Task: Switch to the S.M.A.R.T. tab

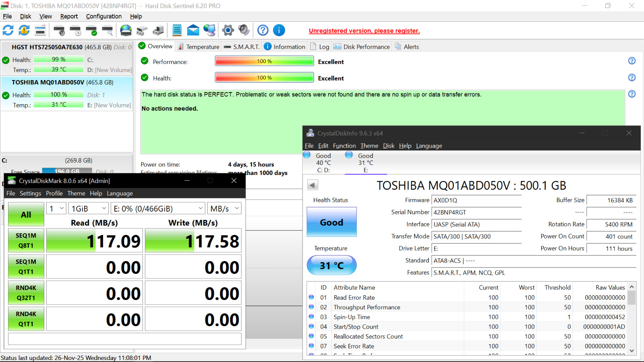Action: click(242, 47)
